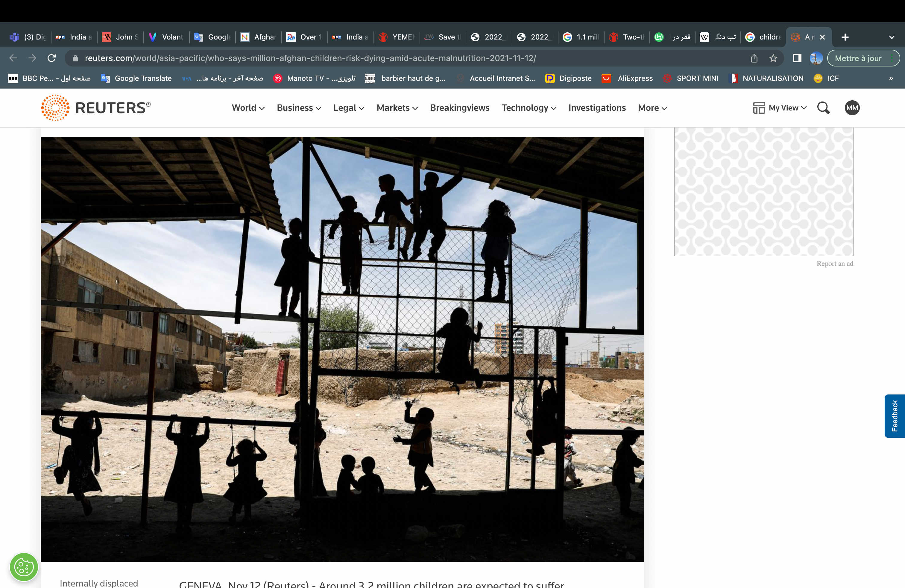Switch to the Volant tab

tap(167, 37)
